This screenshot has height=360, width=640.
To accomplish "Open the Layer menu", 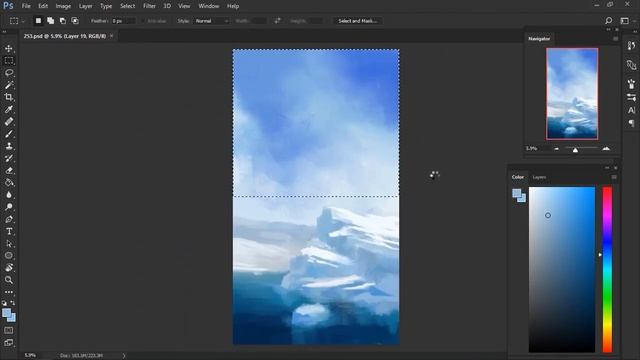I will [x=85, y=6].
